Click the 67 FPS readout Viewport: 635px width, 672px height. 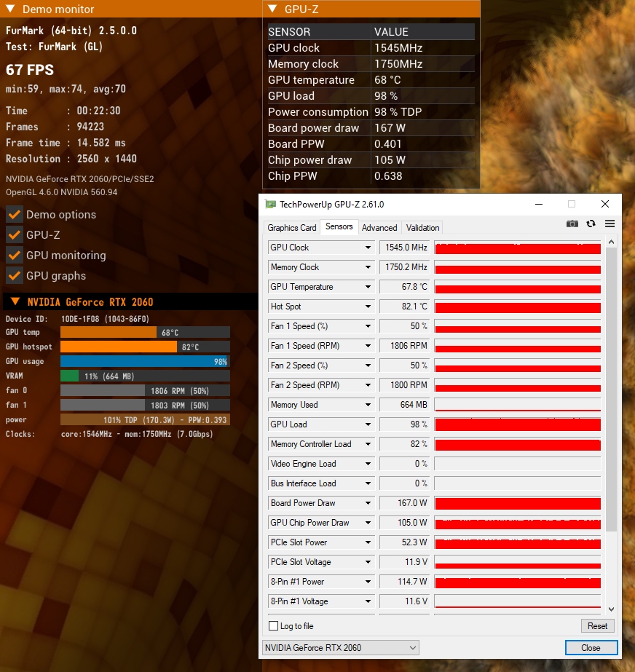(x=30, y=70)
